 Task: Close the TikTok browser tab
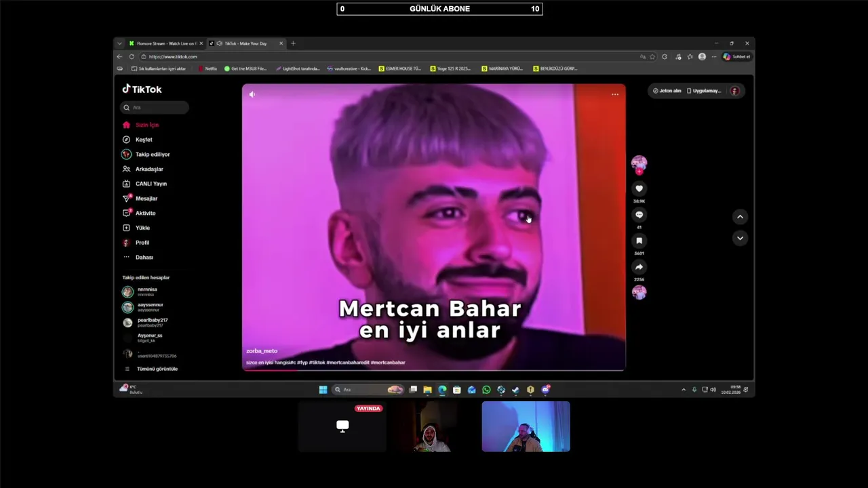(281, 43)
